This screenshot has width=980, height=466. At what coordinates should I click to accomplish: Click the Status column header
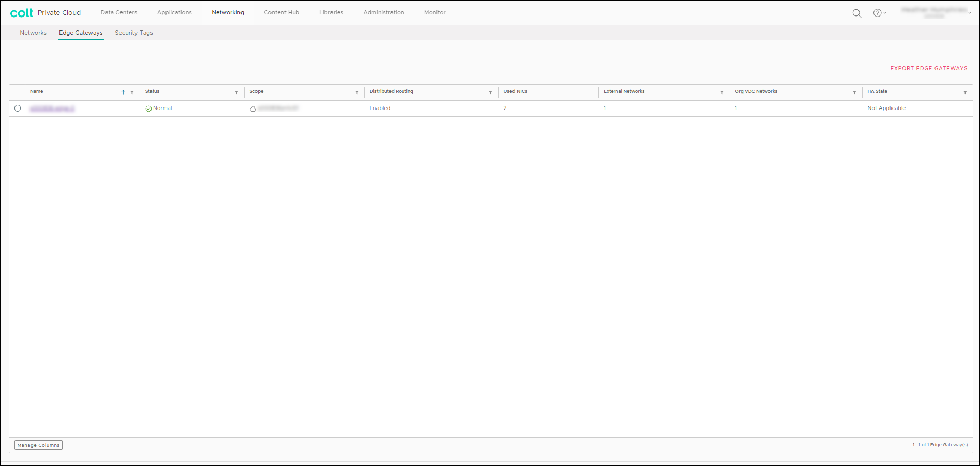point(152,91)
